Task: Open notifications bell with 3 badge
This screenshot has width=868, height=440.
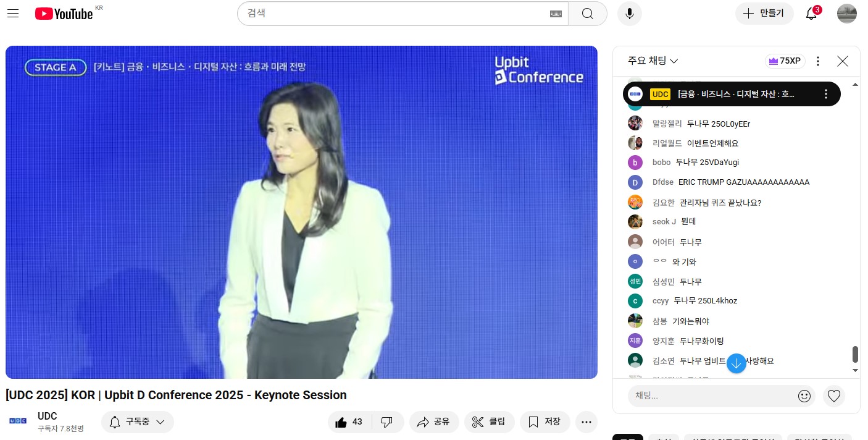Action: 812,14
